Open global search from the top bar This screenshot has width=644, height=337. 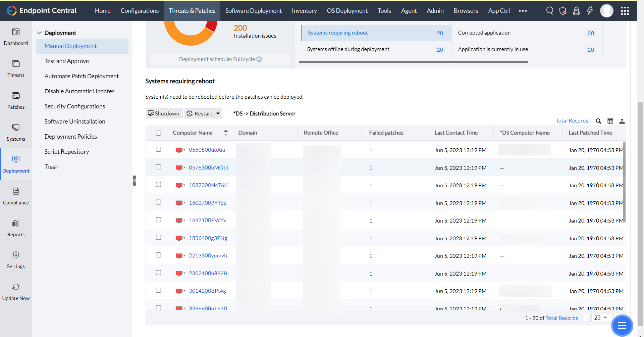[x=549, y=10]
